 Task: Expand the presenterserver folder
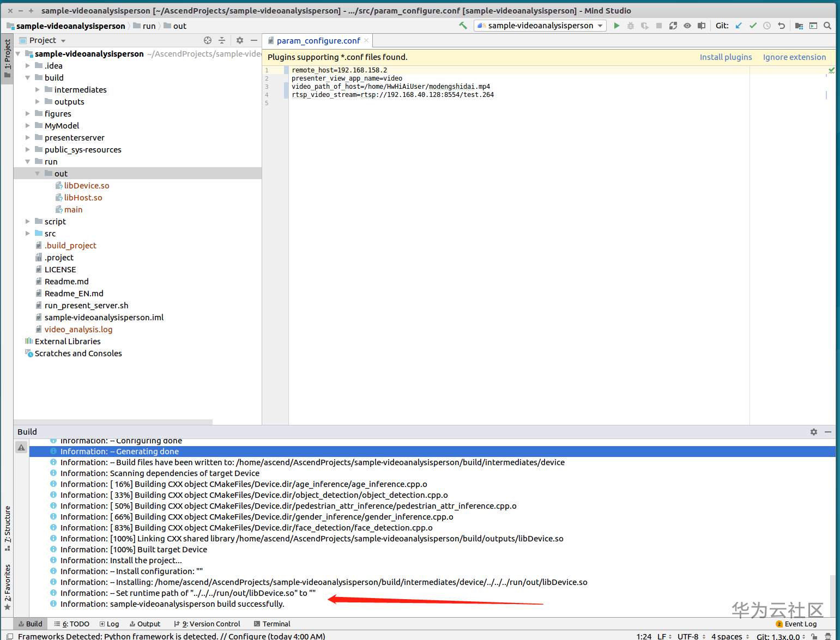[28, 138]
